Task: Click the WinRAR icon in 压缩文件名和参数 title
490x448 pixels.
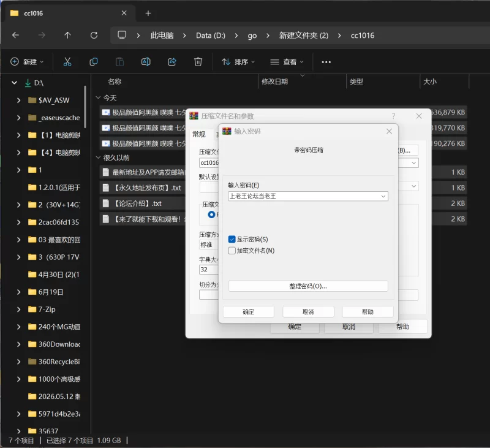Action: pos(194,116)
